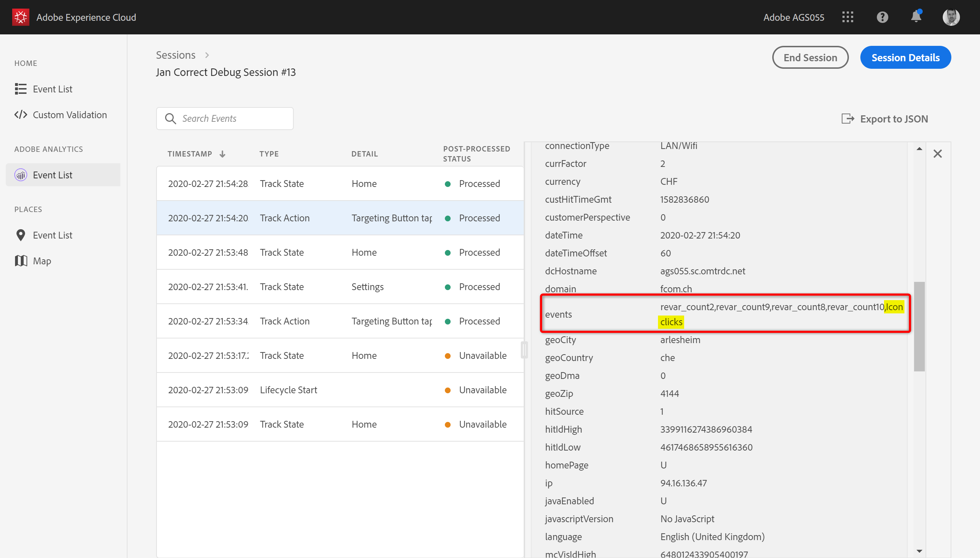This screenshot has width=980, height=558.
Task: Open Adobe Analytics Event List
Action: tap(53, 175)
